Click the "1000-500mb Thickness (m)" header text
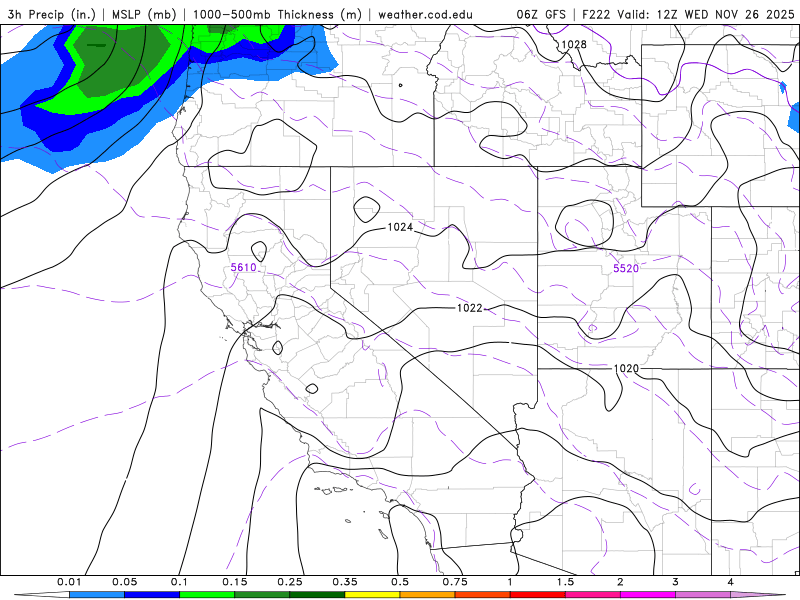This screenshot has width=800, height=600. [x=277, y=14]
